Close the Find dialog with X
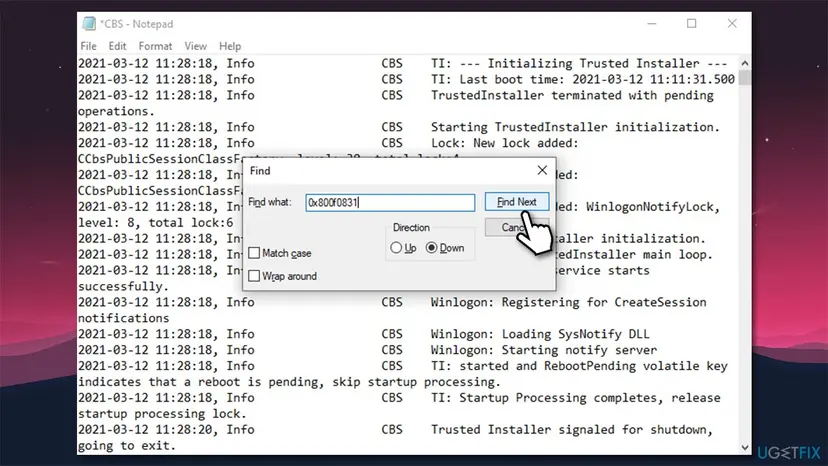The width and height of the screenshot is (828, 466). (x=542, y=170)
